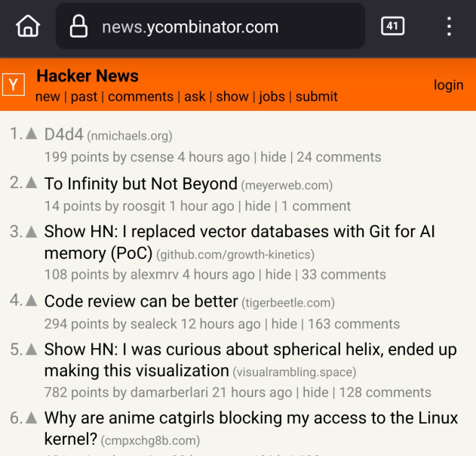This screenshot has width=476, height=456.
Task: Select the news.ycombinator.com address bar
Action: [210, 26]
